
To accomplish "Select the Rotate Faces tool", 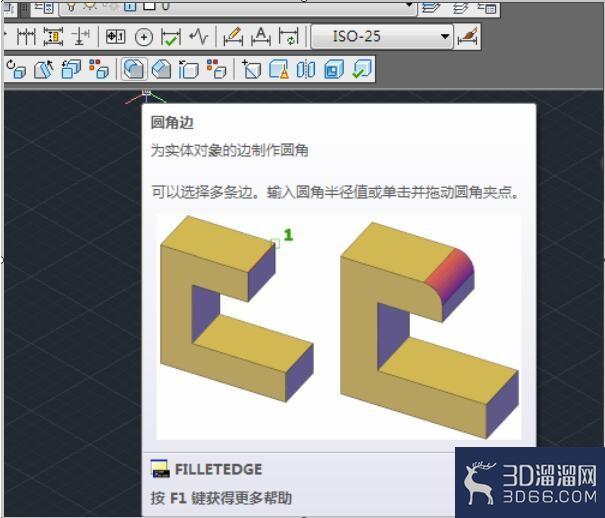I will point(17,69).
